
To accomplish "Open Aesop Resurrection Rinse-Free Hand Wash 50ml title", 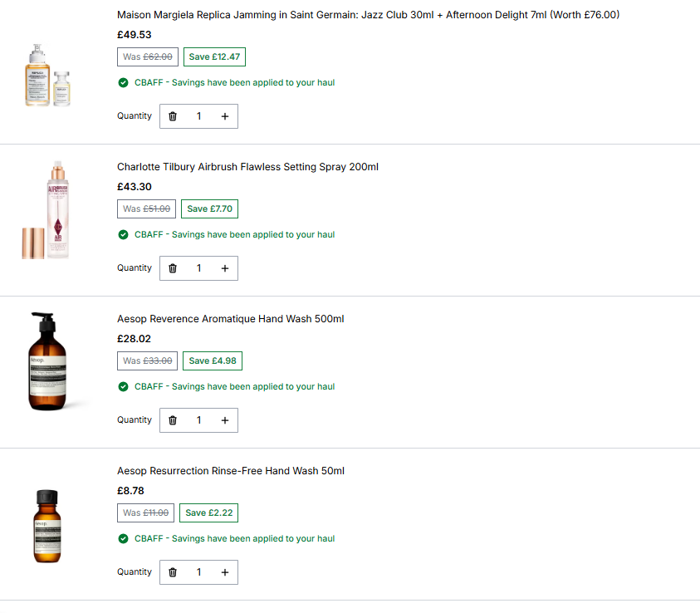I will click(231, 471).
